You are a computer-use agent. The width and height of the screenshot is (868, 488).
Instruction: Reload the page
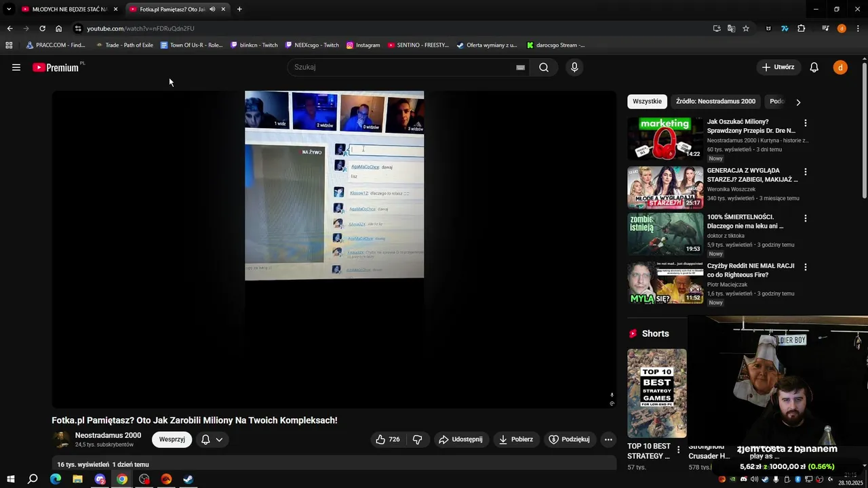[x=42, y=28]
